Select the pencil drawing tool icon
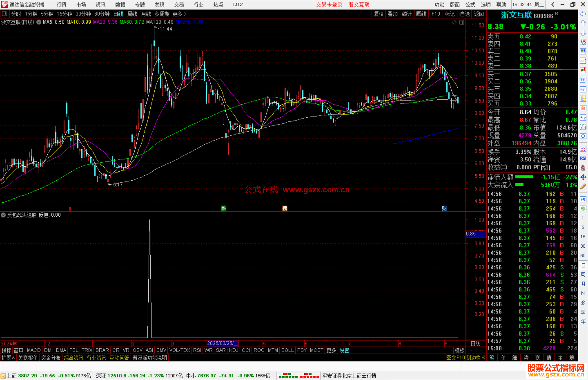Image resolution: width=588 pixels, height=380 pixels. (583, 187)
